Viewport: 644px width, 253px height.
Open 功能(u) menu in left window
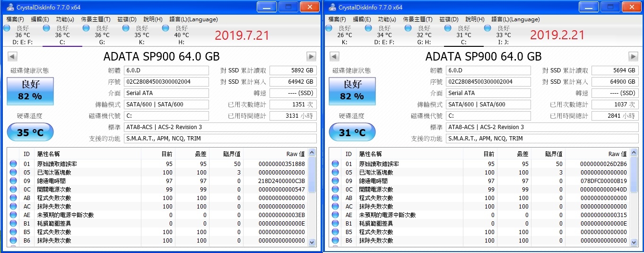tap(65, 19)
